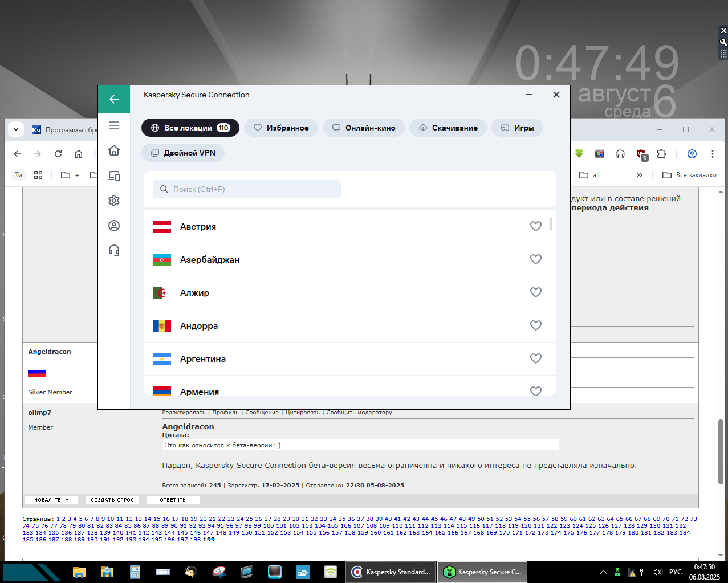Open File Explorer from the taskbar
The height and width of the screenshot is (583, 728).
(x=79, y=572)
